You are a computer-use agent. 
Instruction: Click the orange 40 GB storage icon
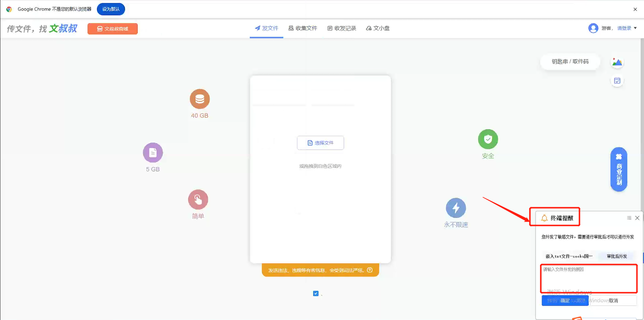(x=200, y=99)
